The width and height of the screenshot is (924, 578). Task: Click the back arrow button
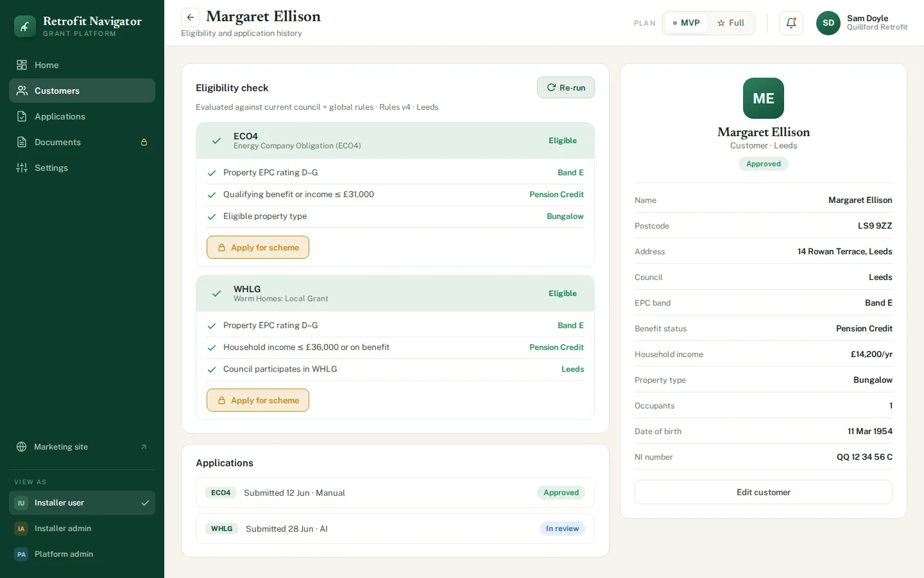coord(191,17)
